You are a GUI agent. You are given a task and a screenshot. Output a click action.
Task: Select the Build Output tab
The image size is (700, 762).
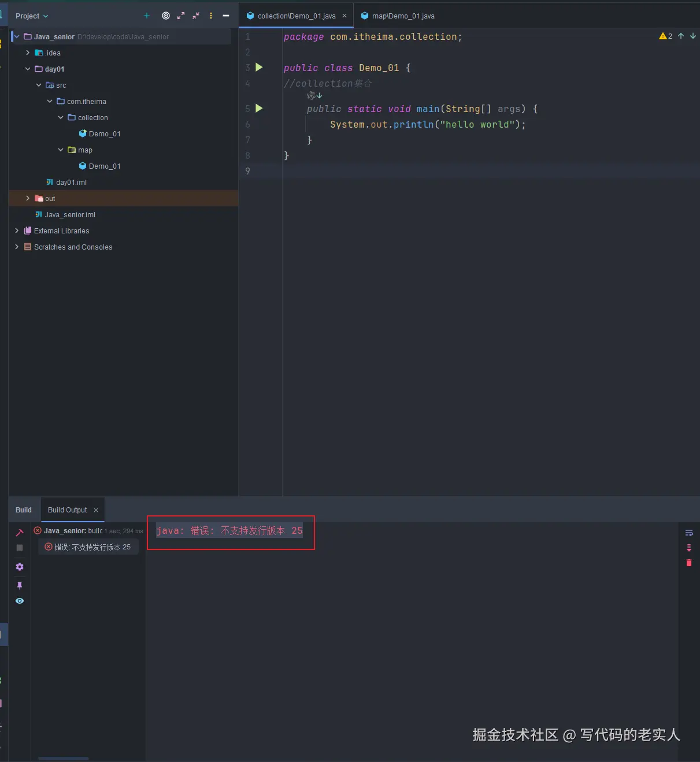tap(67, 510)
